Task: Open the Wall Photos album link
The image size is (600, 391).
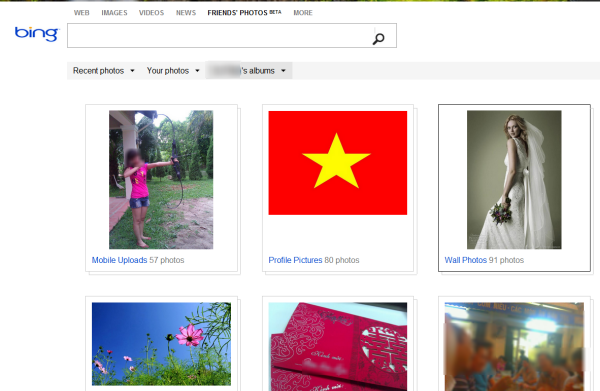Action: (465, 260)
